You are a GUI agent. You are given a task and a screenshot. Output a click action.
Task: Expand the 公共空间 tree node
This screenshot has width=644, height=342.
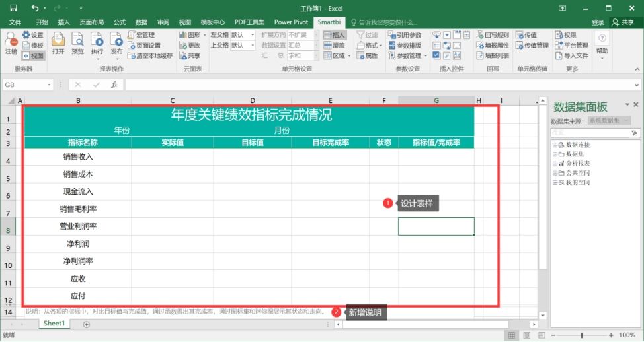point(555,173)
